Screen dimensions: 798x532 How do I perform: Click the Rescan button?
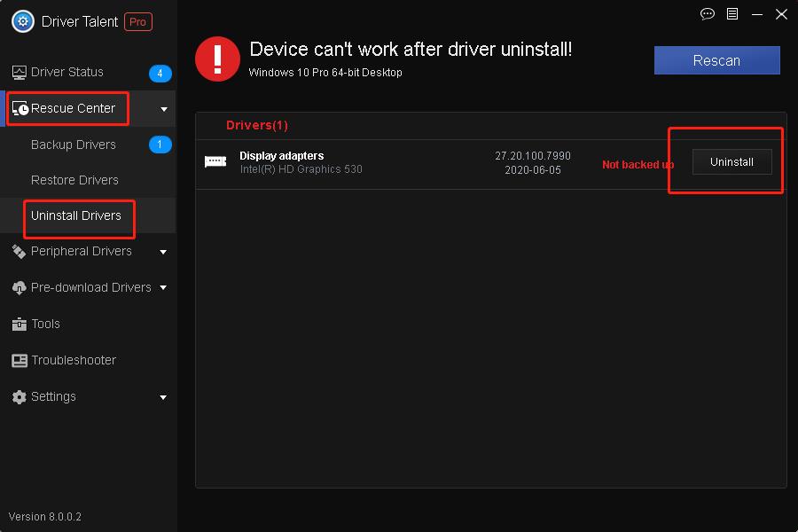pos(716,60)
